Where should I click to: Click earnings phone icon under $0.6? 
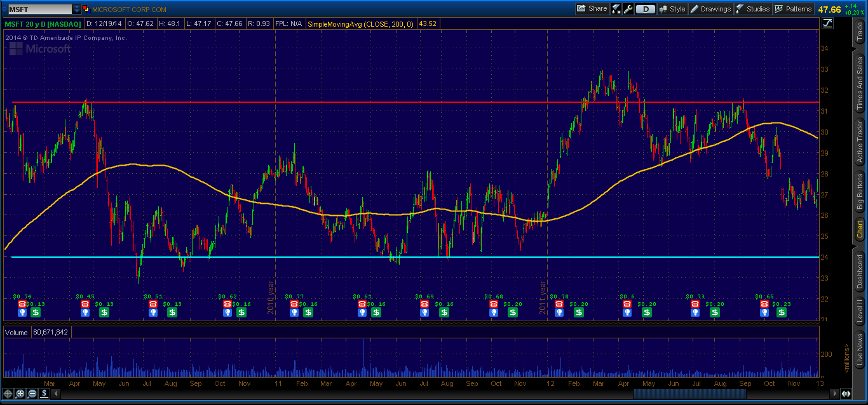tap(627, 304)
